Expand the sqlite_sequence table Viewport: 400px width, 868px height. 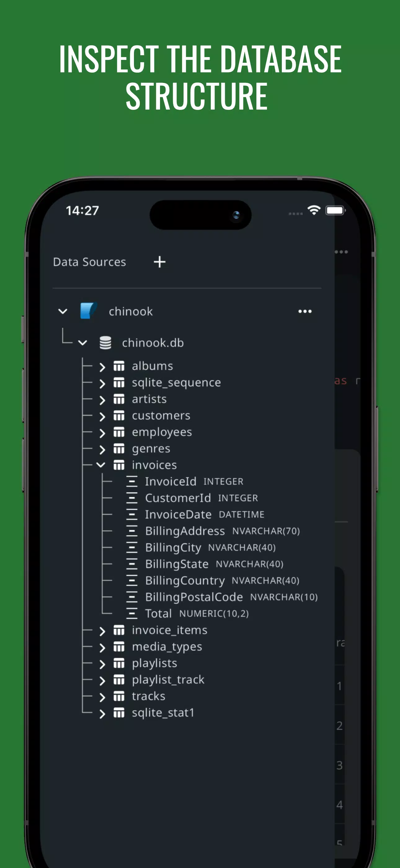click(102, 383)
